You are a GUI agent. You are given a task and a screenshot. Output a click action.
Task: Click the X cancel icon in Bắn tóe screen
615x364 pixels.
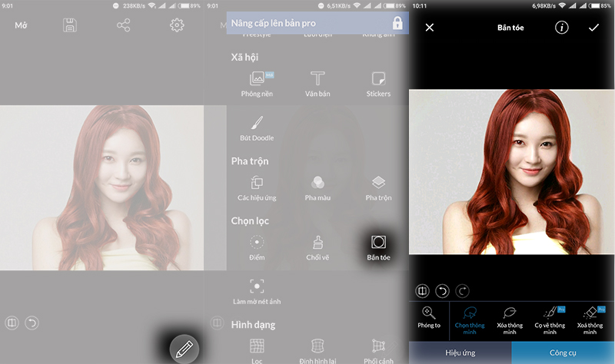[430, 28]
